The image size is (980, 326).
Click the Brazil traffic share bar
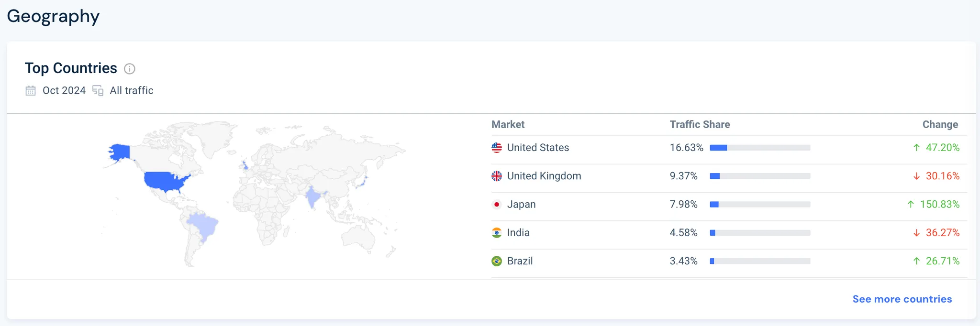tap(760, 261)
